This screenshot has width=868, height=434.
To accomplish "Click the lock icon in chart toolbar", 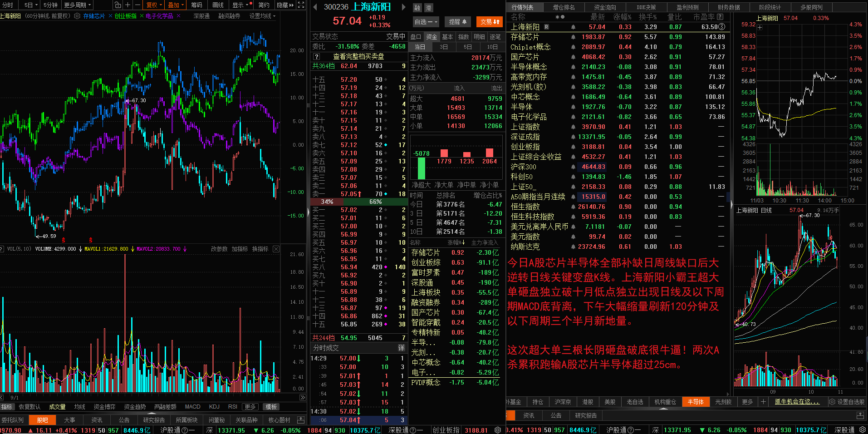I will pyautogui.click(x=118, y=5).
